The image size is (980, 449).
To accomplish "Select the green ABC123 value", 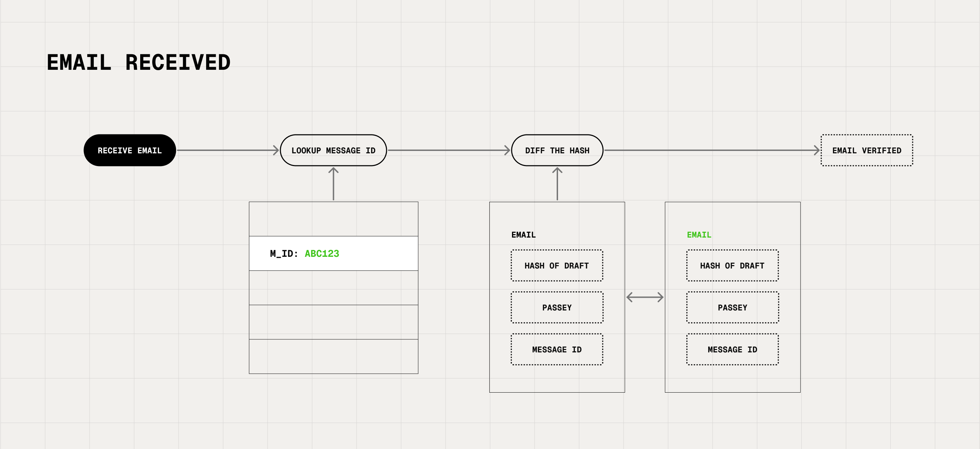I will (x=322, y=253).
